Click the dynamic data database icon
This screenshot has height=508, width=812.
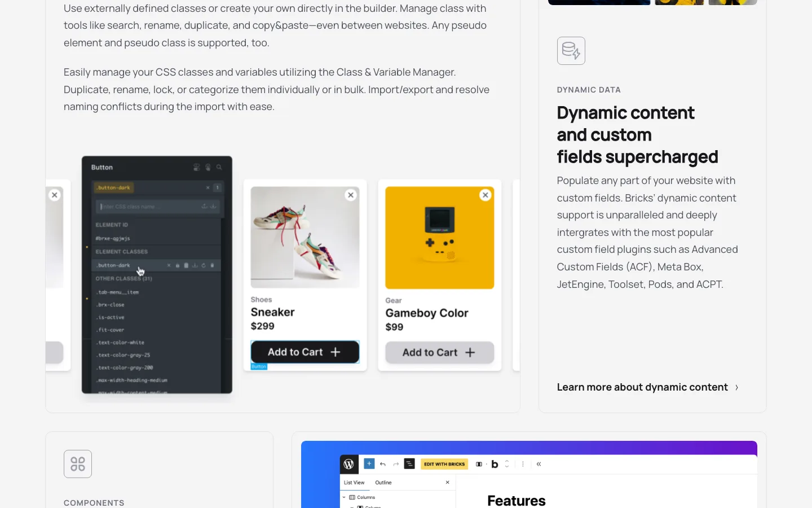(571, 51)
